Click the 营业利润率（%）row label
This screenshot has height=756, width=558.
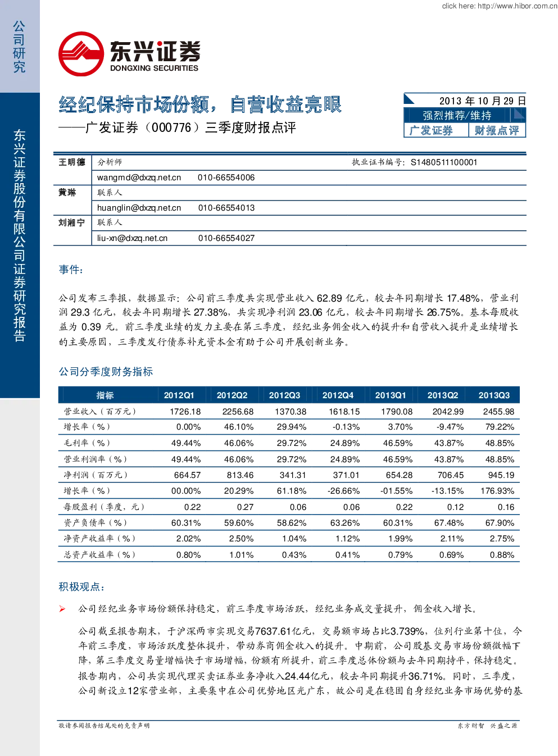pyautogui.click(x=96, y=459)
